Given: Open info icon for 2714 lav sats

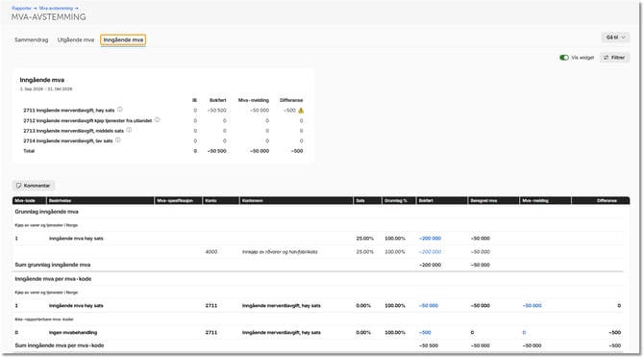Looking at the screenshot, I should pyautogui.click(x=118, y=141).
